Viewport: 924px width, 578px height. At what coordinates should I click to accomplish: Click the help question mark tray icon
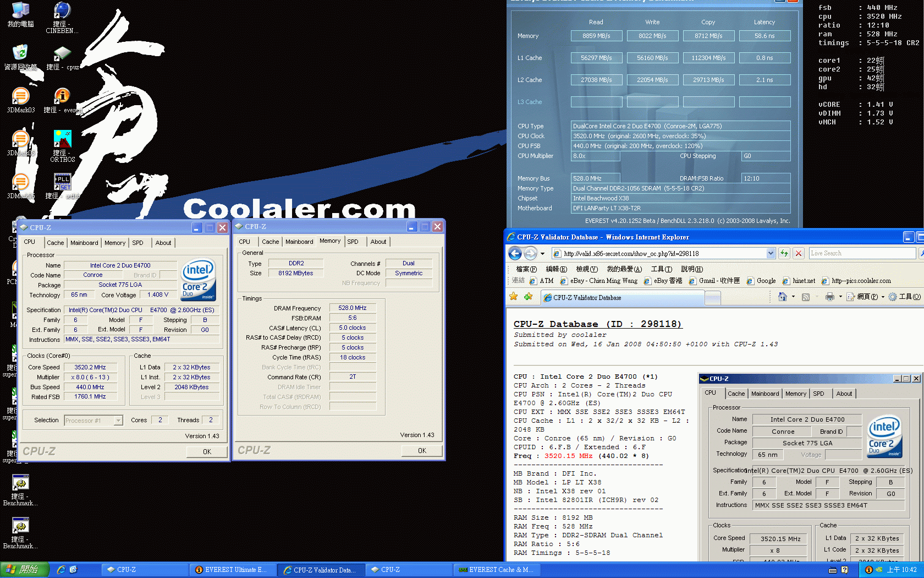(x=845, y=570)
